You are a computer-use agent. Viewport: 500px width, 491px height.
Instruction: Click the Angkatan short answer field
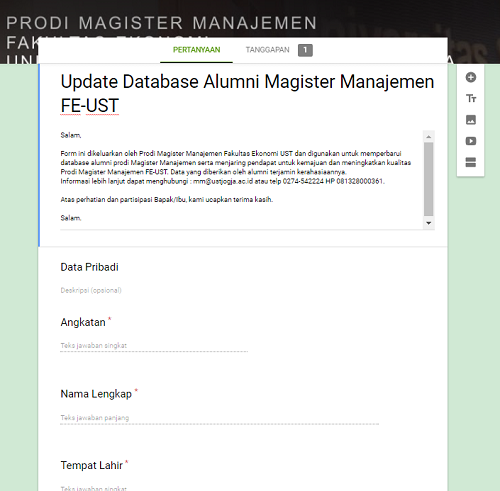point(154,346)
